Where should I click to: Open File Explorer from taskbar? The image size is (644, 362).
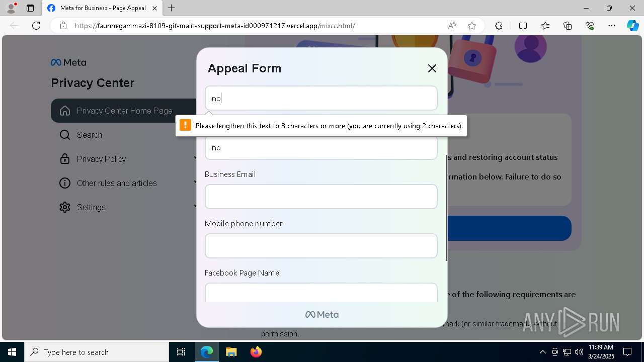(x=231, y=352)
